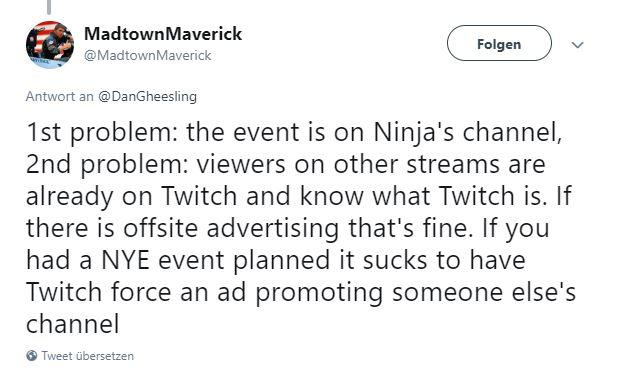Click the words "someone else's" in tweet
The width and height of the screenshot is (618, 378).
pyautogui.click(x=484, y=292)
